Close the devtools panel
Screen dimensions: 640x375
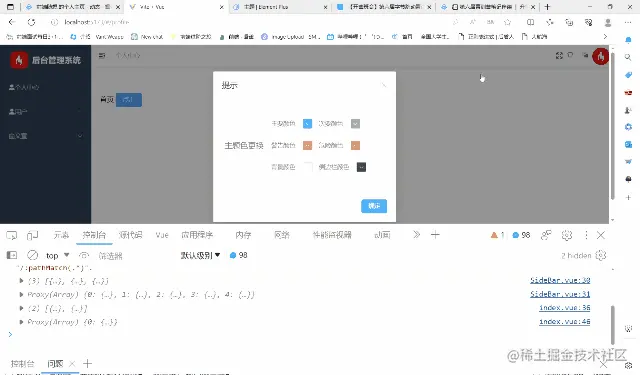[x=600, y=235]
